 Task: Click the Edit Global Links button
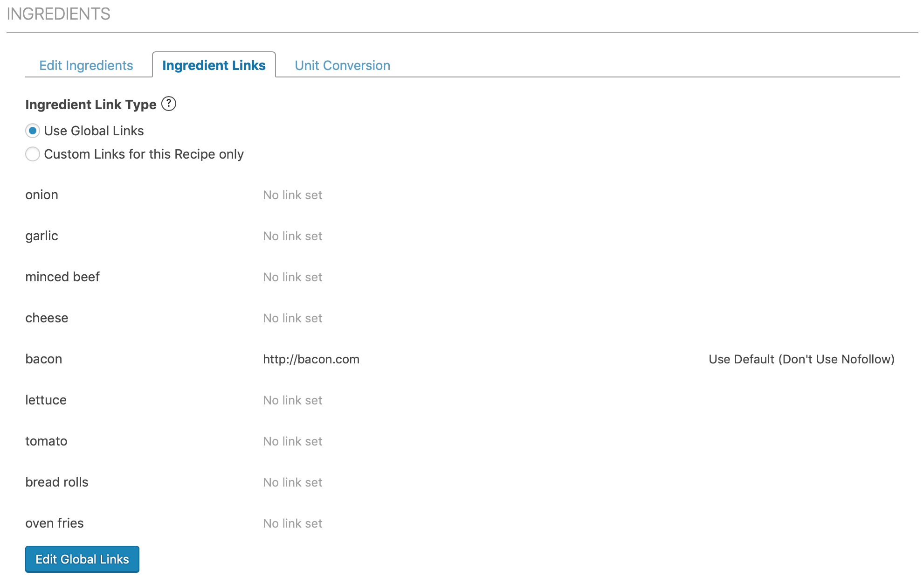pyautogui.click(x=82, y=559)
